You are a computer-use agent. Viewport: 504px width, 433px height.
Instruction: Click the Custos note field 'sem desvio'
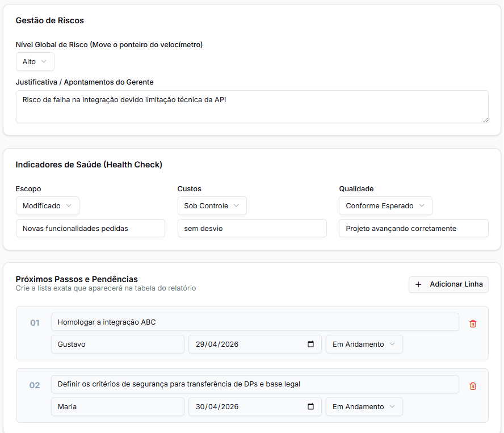[x=252, y=228]
